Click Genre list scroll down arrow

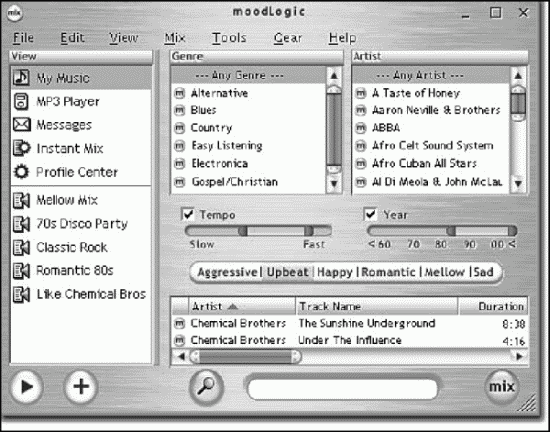[x=334, y=183]
